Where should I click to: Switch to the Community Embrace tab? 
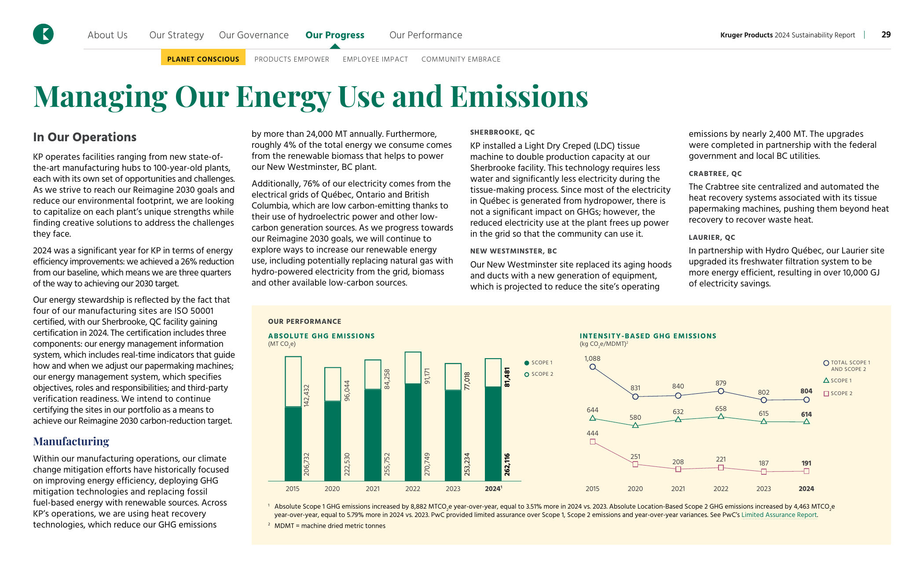[461, 59]
